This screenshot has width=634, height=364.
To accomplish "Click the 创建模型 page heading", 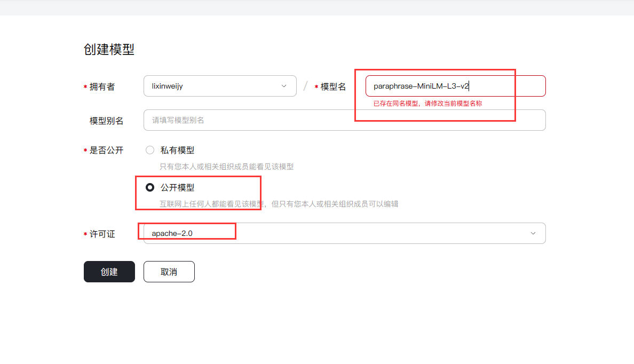I will (109, 50).
